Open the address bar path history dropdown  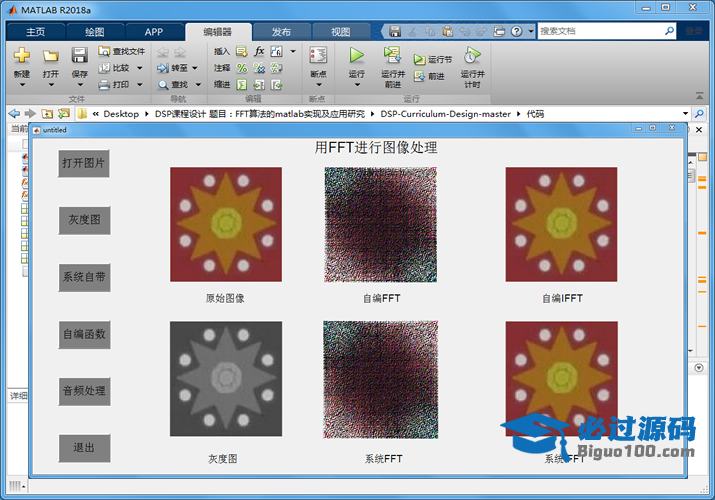coord(685,113)
